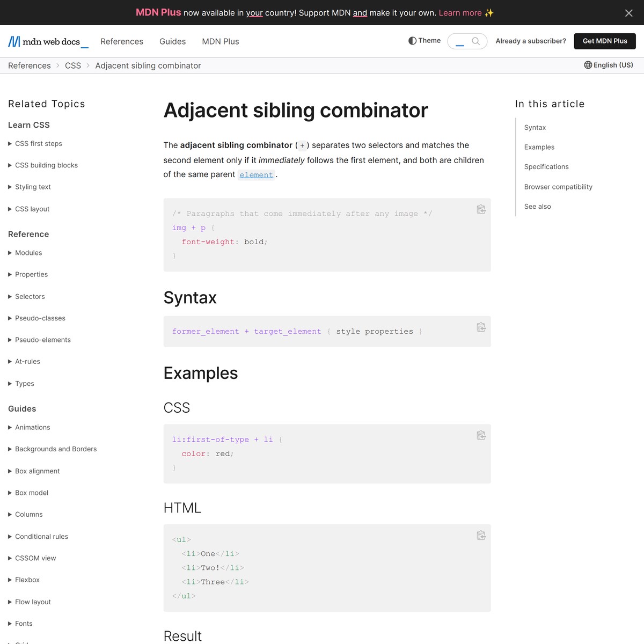This screenshot has width=644, height=644.
Task: Copy the CSS example code
Action: pyautogui.click(x=481, y=435)
